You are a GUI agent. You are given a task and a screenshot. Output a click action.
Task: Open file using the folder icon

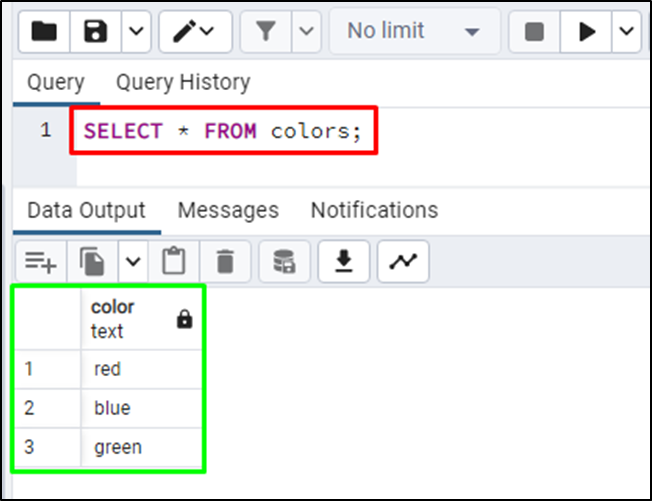44,31
